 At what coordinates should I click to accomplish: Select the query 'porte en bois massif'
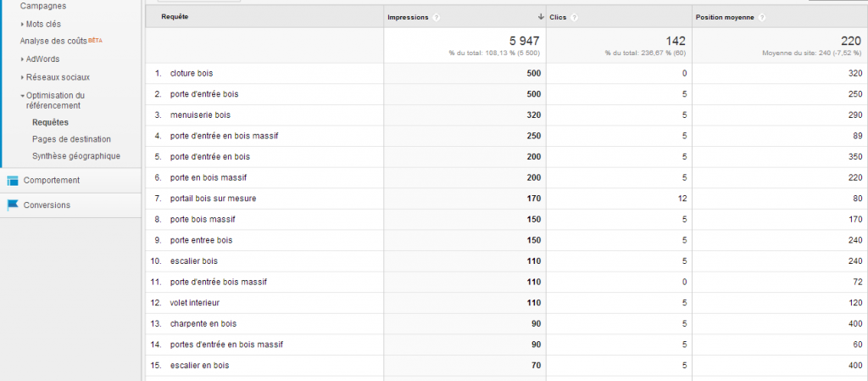209,177
